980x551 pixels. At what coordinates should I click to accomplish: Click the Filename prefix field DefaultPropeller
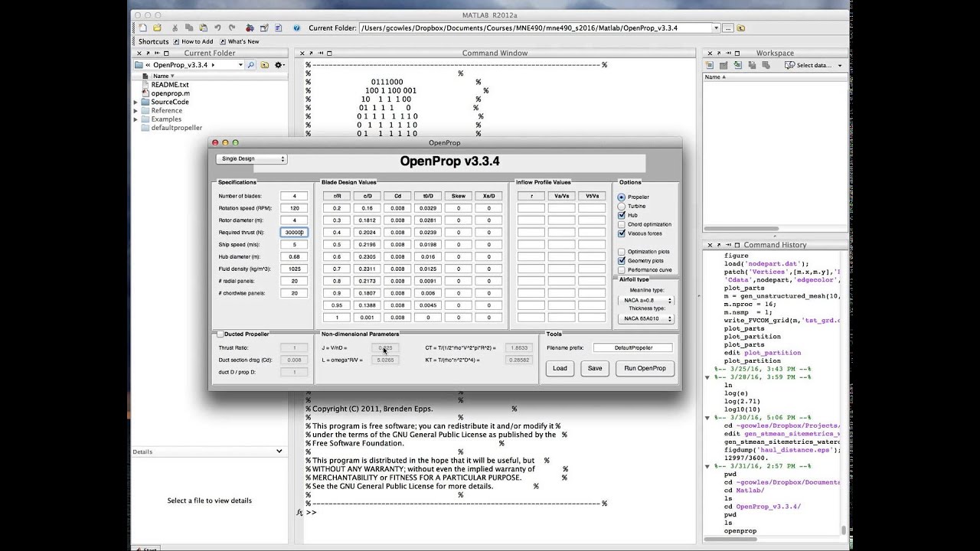pyautogui.click(x=633, y=347)
